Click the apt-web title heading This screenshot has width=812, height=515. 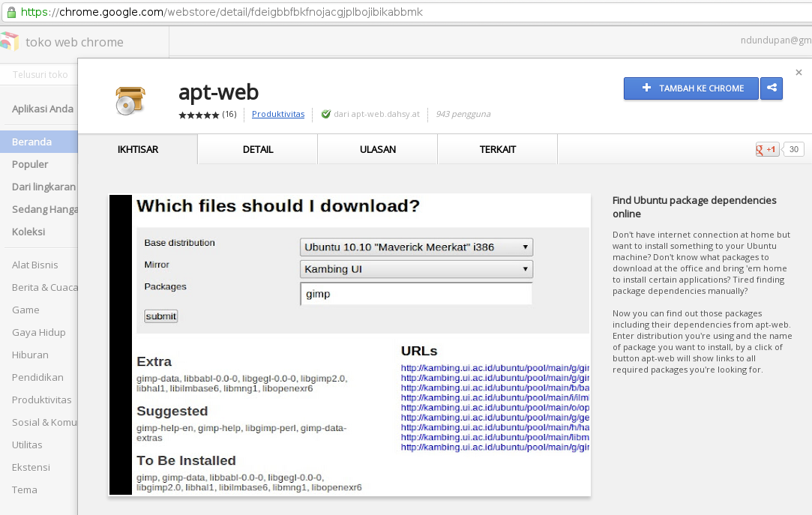pos(218,92)
